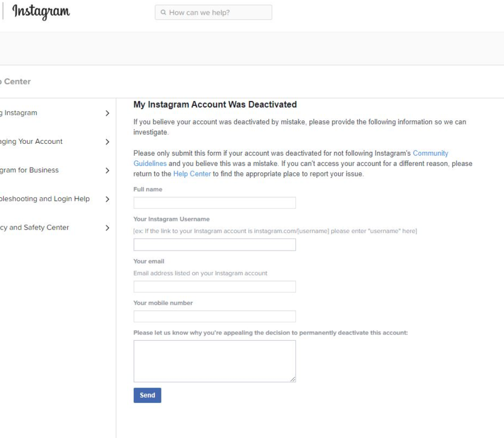The width and height of the screenshot is (504, 438).
Task: Click the Full name input field
Action: 215,203
